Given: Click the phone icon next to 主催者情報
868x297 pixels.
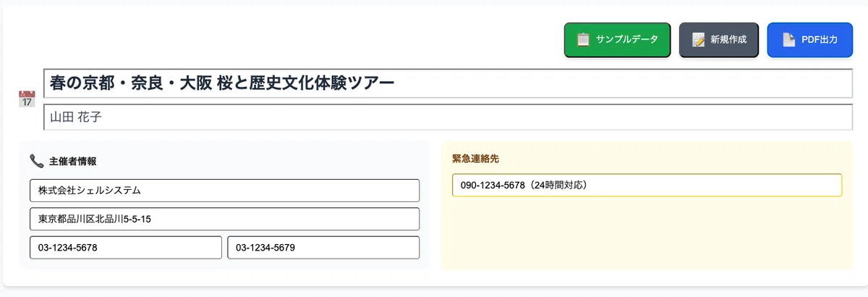Looking at the screenshot, I should (36, 161).
